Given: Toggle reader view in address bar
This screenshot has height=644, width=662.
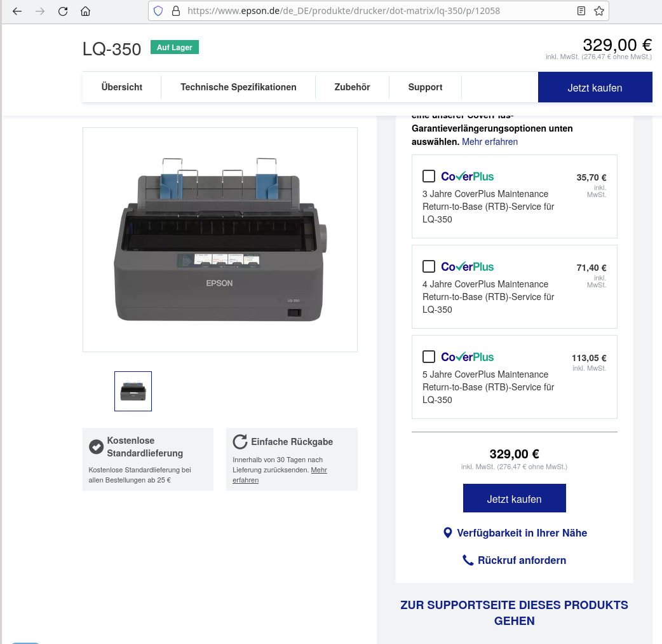Looking at the screenshot, I should click(x=581, y=11).
